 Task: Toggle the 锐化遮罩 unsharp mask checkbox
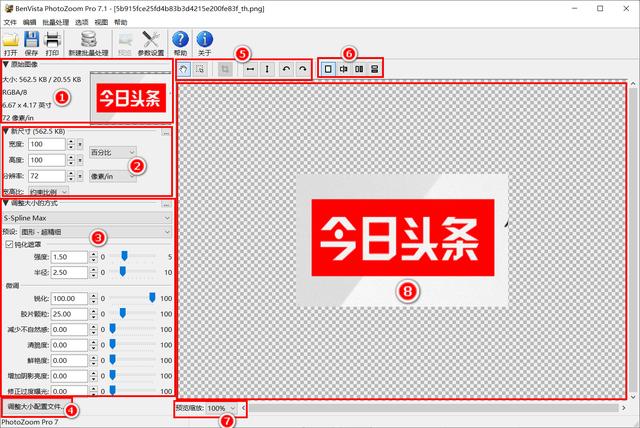9,244
